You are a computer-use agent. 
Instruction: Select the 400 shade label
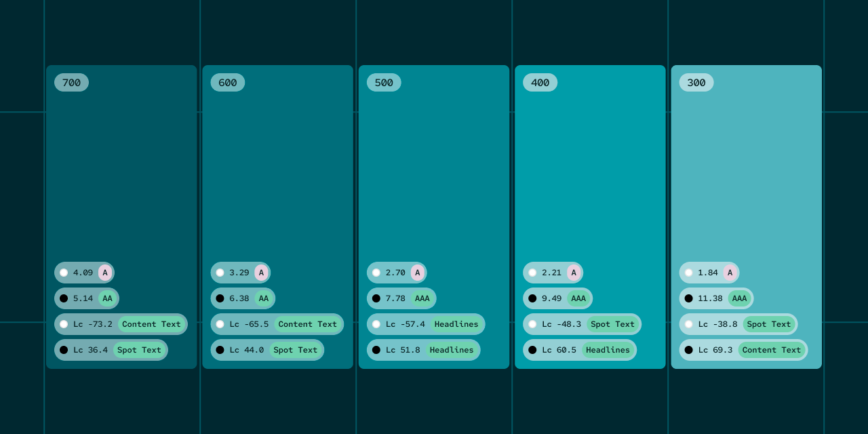coord(540,83)
